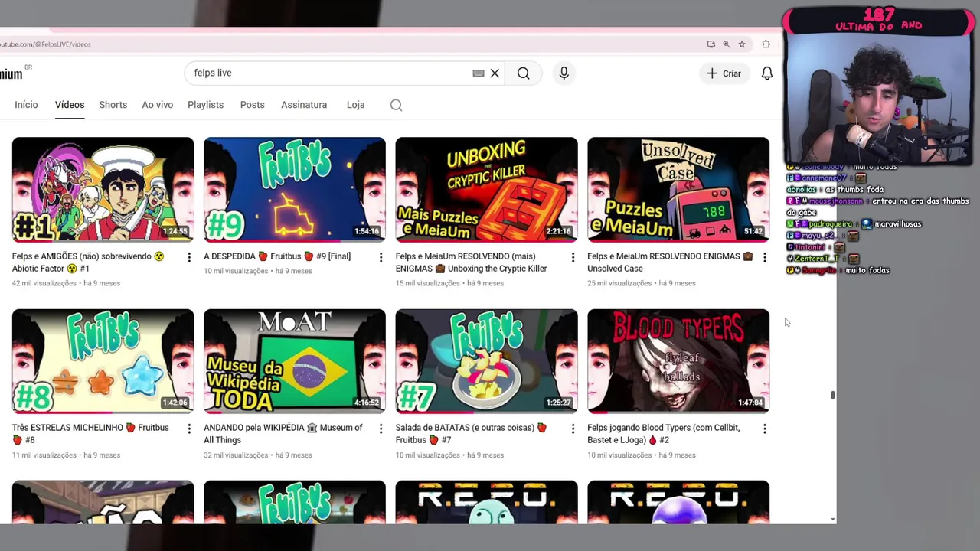This screenshot has width=980, height=551.
Task: Open options for Museum of All Things video
Action: click(381, 429)
